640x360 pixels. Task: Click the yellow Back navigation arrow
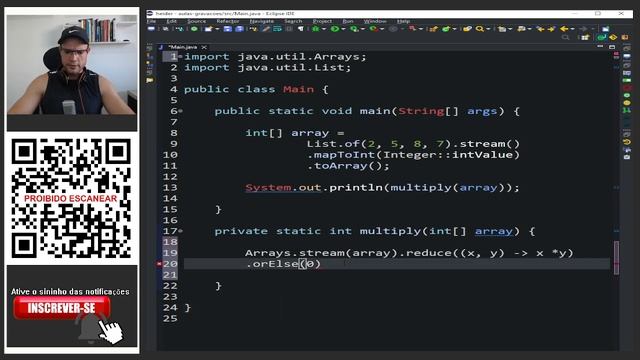(x=564, y=29)
